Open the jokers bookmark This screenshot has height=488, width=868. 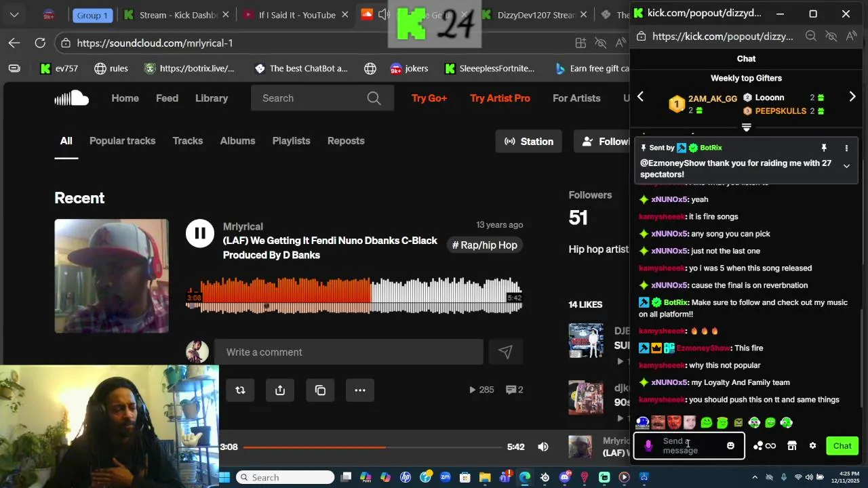pos(409,68)
